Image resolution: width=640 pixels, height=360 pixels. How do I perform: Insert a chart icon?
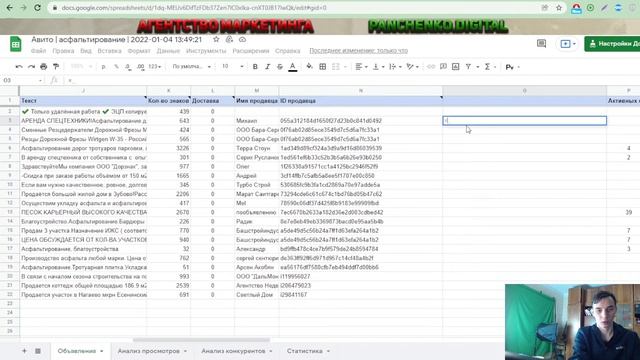456,67
